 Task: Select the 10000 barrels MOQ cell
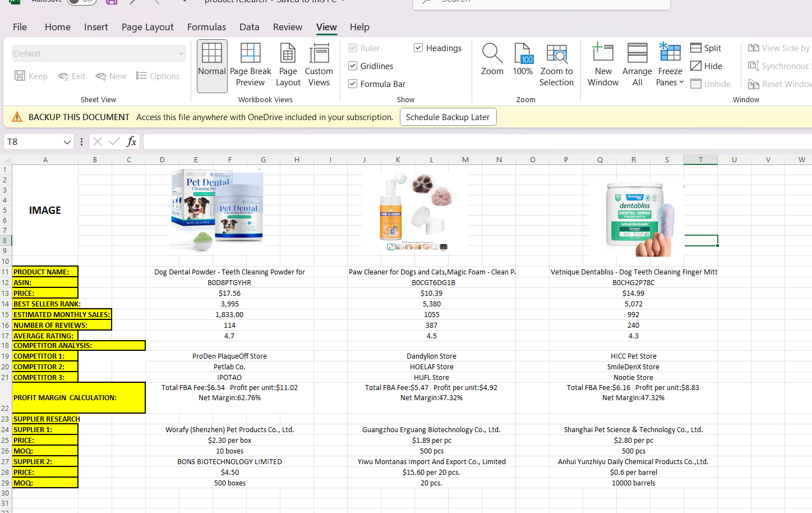pos(633,483)
